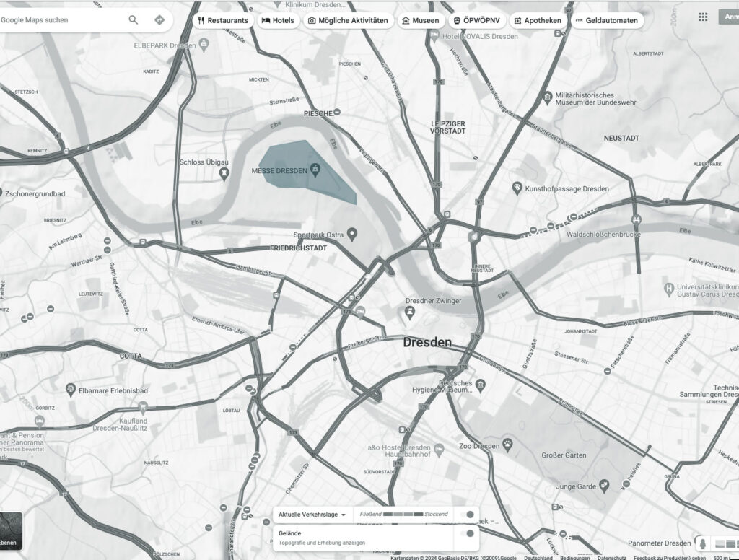The height and width of the screenshot is (560, 739).
Task: Open the Ebenen layers thumbnail
Action: 11,530
